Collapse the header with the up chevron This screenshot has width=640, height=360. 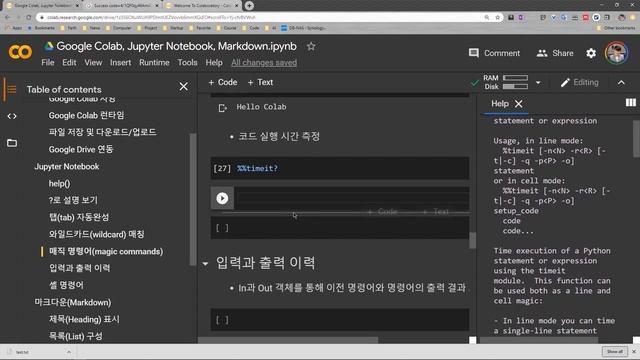pyautogui.click(x=621, y=82)
